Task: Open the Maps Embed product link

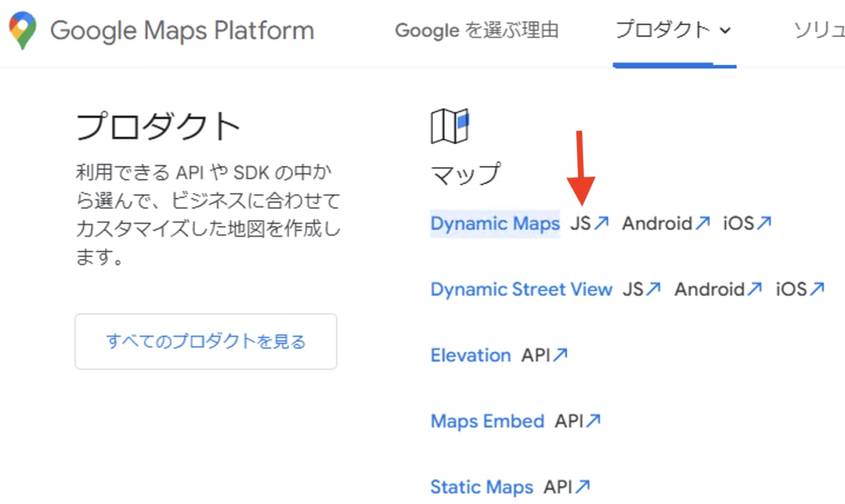Action: 487,422
